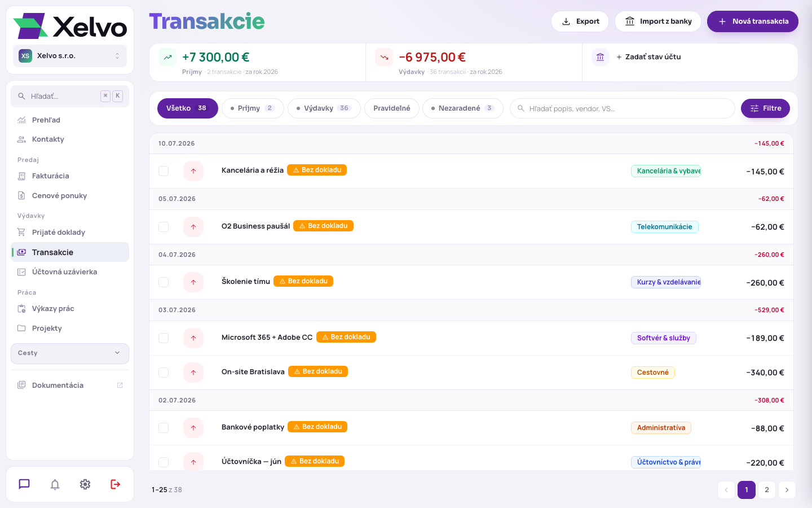The height and width of the screenshot is (508, 812).
Task: Check the Účtovníčka – jún row checkbox
Action: coord(164,462)
